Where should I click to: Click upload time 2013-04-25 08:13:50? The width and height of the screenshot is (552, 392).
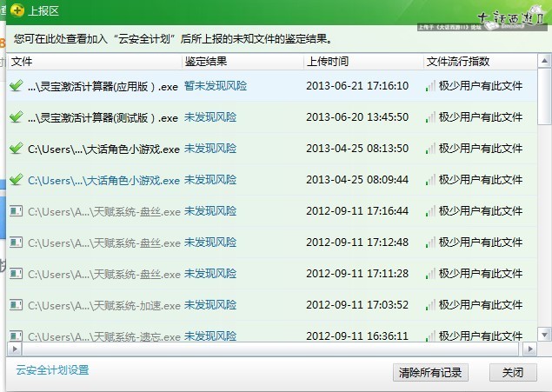click(357, 149)
